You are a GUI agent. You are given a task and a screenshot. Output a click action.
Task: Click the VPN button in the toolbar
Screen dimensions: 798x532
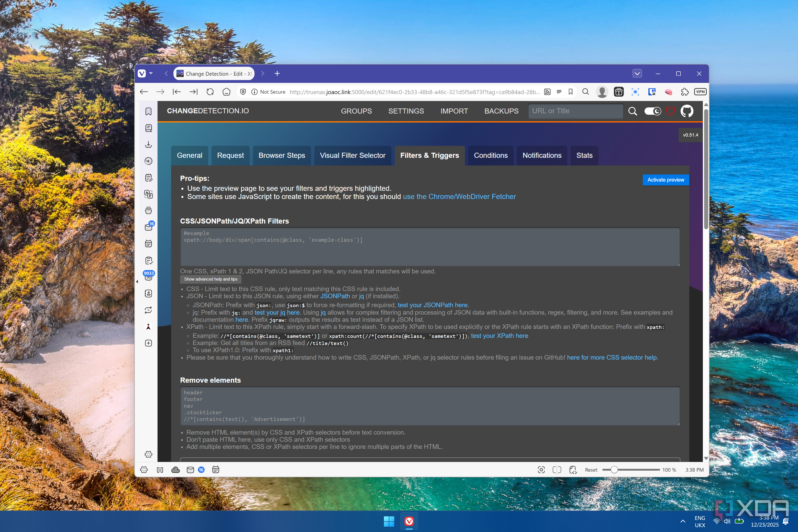tap(700, 92)
